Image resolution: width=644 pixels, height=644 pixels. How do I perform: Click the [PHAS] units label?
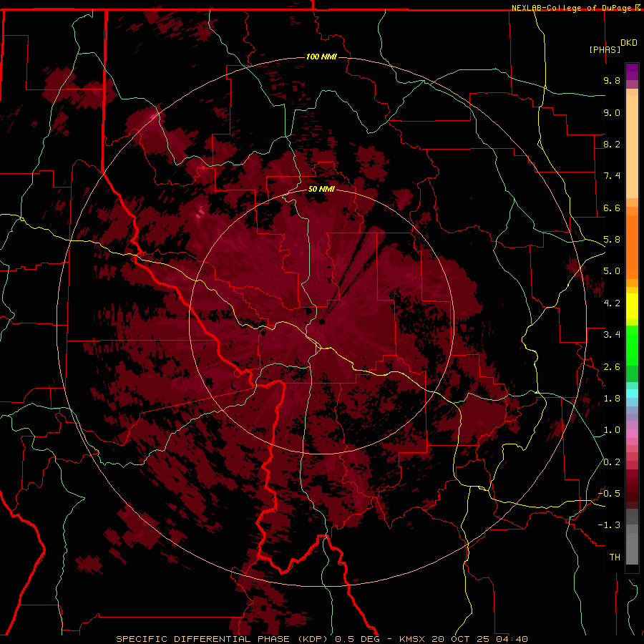(x=605, y=49)
